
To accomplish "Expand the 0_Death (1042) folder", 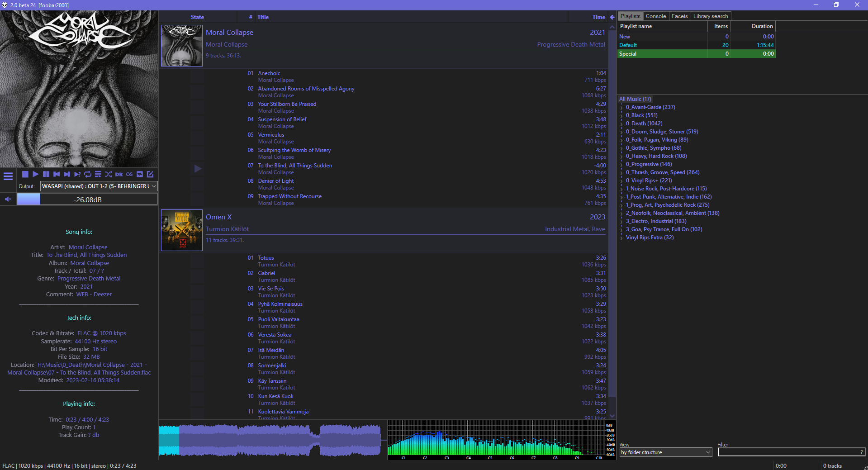I will tap(622, 123).
